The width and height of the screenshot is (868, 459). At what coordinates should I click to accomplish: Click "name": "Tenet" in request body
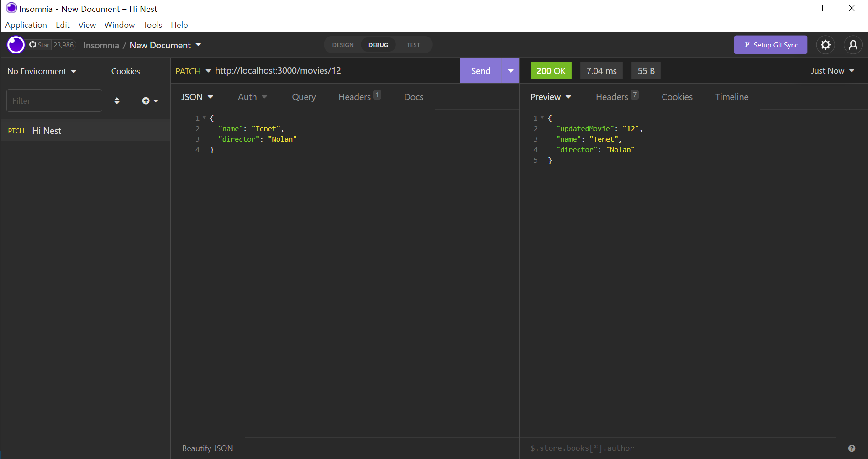coord(251,129)
